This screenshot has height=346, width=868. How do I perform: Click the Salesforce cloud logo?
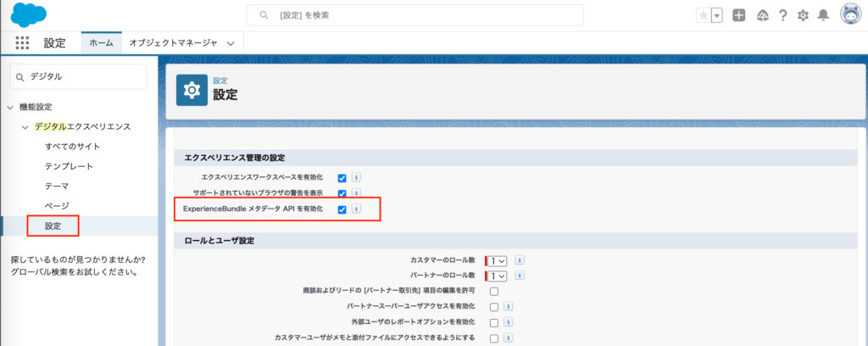(29, 14)
